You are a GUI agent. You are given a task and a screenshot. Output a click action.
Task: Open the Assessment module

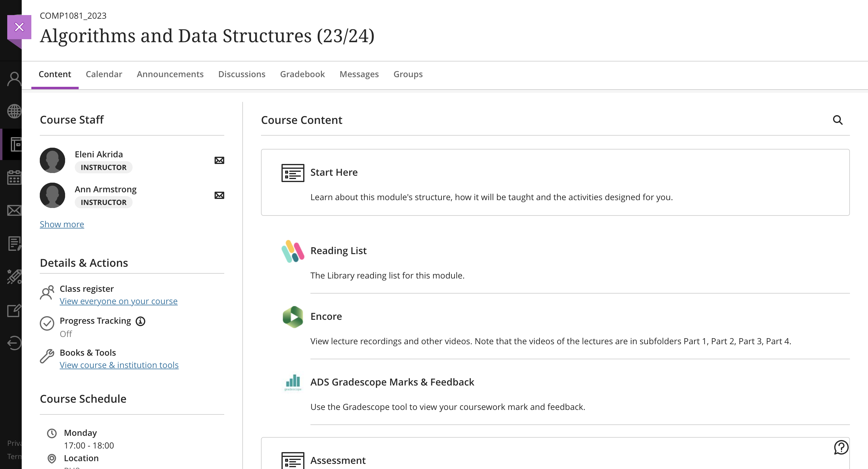(338, 460)
